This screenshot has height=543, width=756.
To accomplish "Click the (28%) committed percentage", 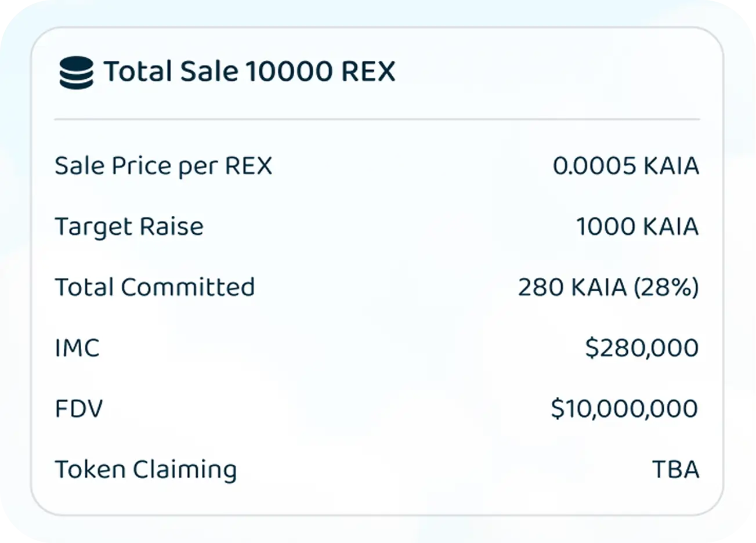I will click(665, 287).
